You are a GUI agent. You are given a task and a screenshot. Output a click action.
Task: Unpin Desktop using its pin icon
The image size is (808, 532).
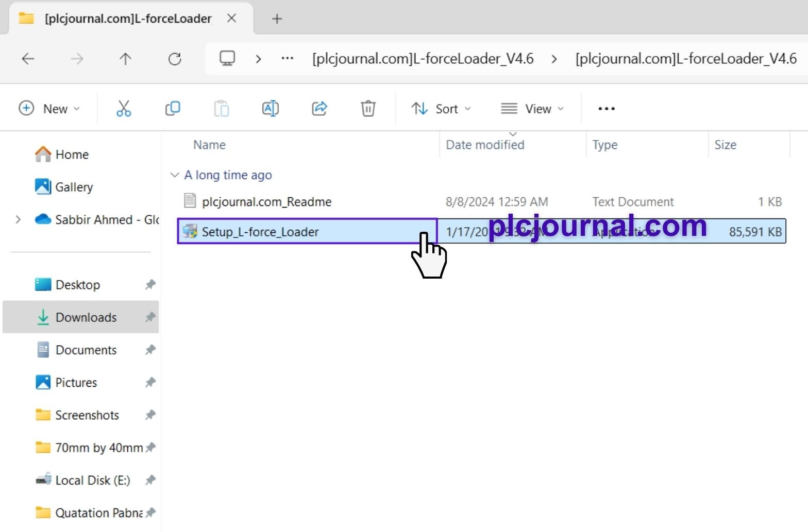[150, 284]
